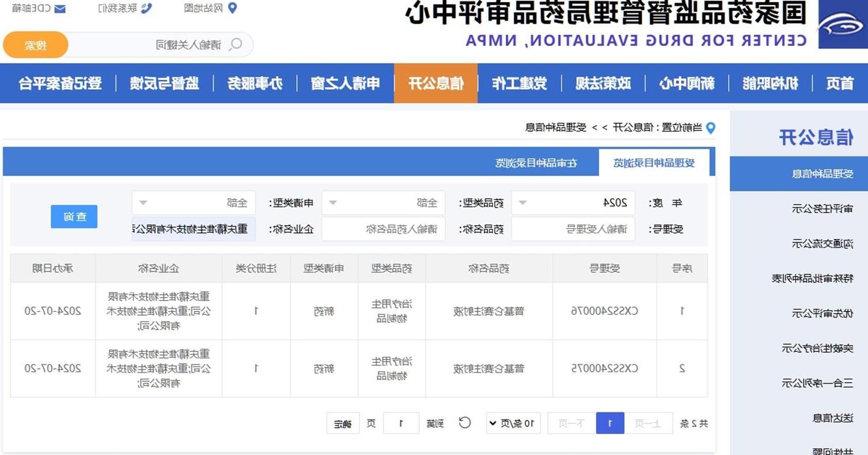Click the company name in the CXSS2400075 row
868x455 pixels.
coord(159,368)
